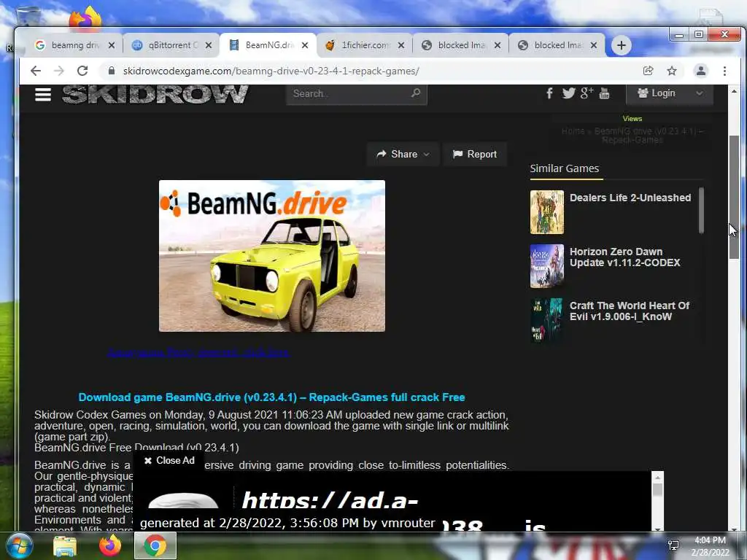Expand the Share dropdown button
Screen dimensions: 747x560
tap(403, 155)
